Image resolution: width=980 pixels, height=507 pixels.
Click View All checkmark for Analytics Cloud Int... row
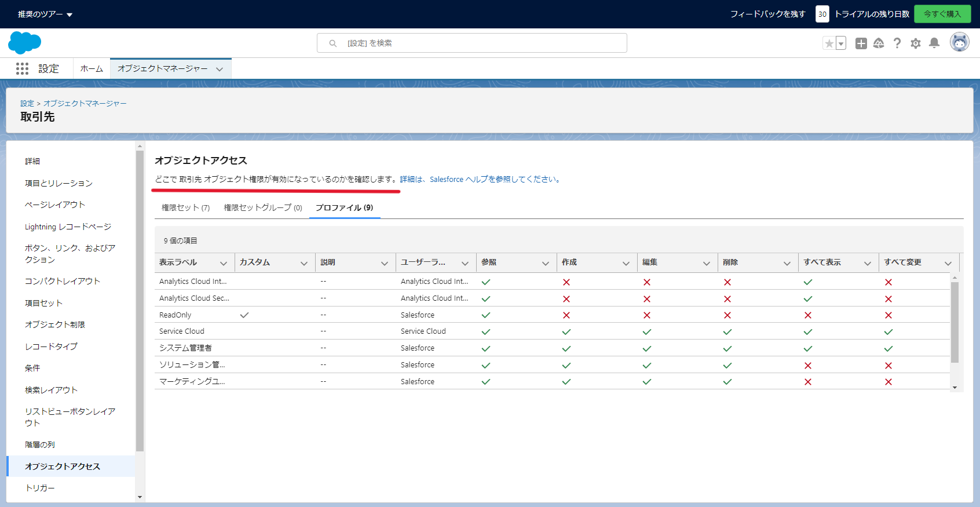pyautogui.click(x=808, y=282)
